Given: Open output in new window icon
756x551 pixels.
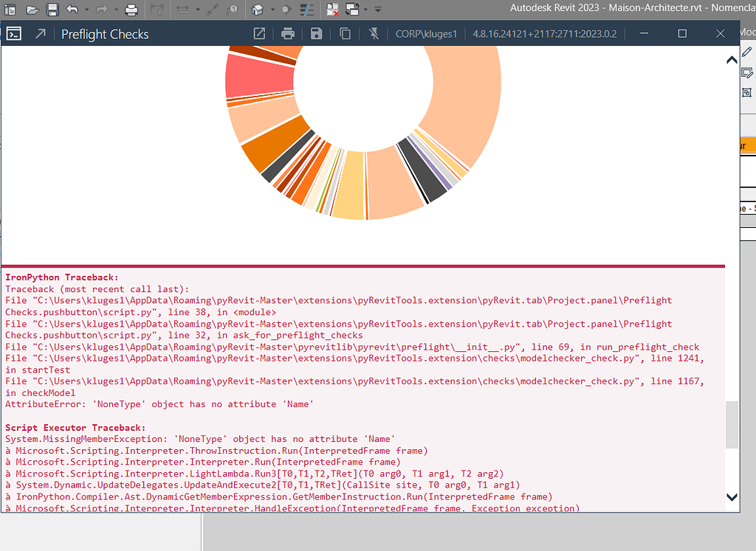Looking at the screenshot, I should 259,34.
